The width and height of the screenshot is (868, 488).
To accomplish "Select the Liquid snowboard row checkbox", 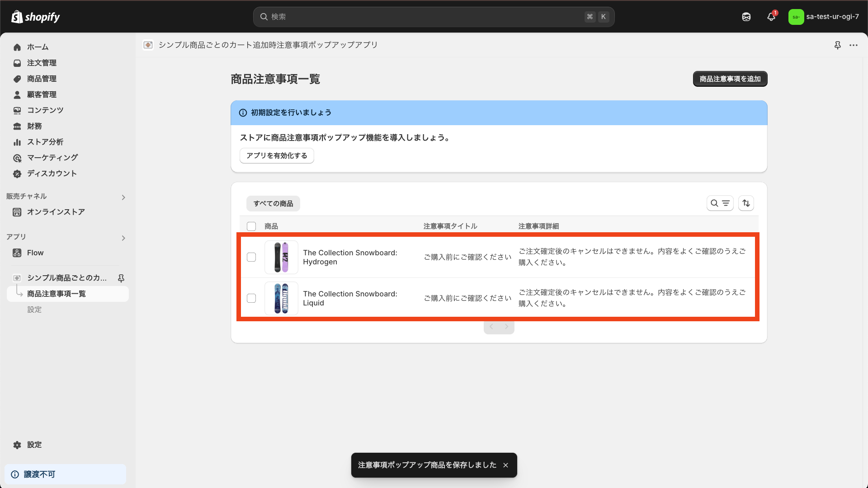I will tap(251, 298).
